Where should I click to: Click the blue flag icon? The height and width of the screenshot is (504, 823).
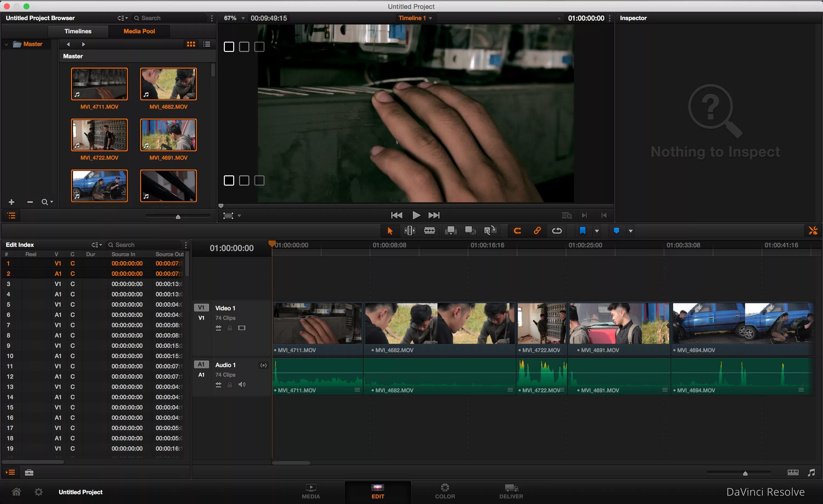point(582,231)
